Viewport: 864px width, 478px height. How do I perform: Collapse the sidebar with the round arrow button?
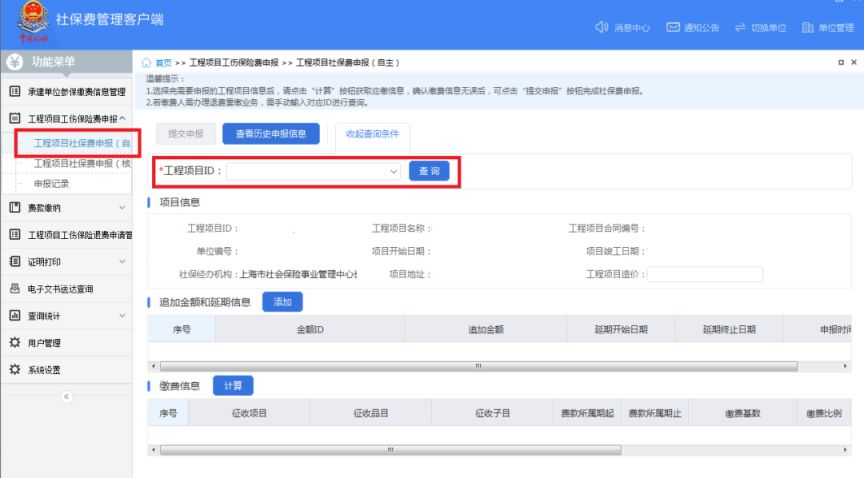coord(67,396)
